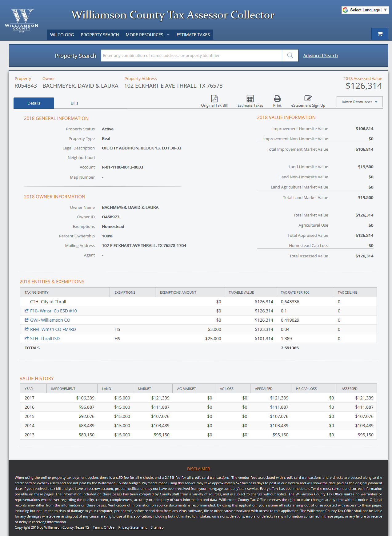The width and height of the screenshot is (392, 536).
Task: Open the Sitemap footer link
Action: point(157,527)
